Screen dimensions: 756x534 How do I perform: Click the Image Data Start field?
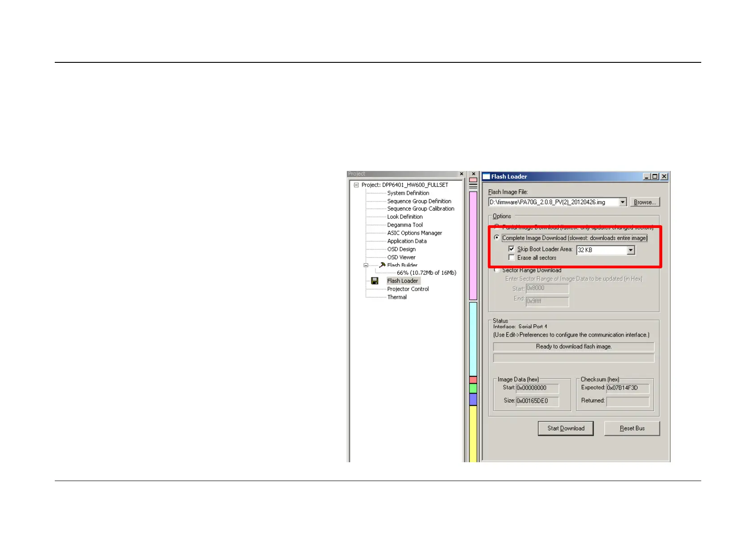pyautogui.click(x=537, y=388)
